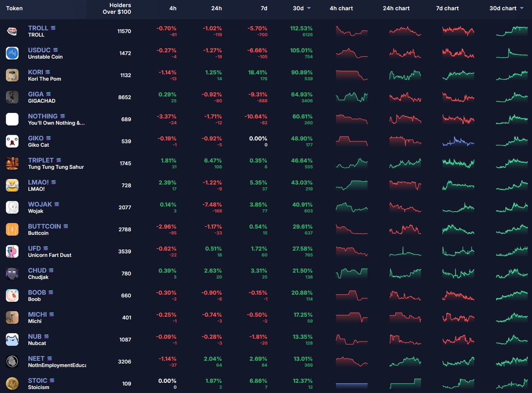Click Solana chain icon beside TRIPLET

pos(58,160)
